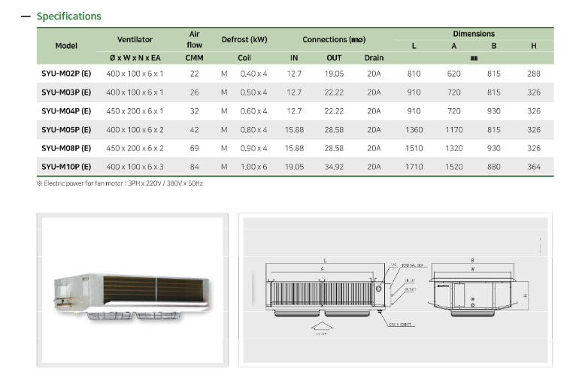Click the Specifications heading
Viewport: 588px width, 390px height.
coord(68,16)
